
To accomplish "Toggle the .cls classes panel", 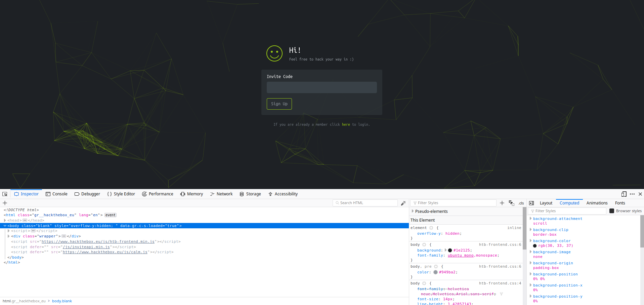I will click(x=521, y=203).
